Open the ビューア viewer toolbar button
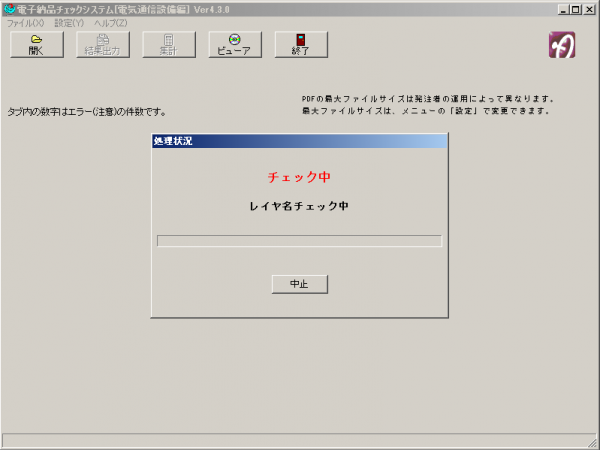Screen dimensions: 600x450 (235, 44)
